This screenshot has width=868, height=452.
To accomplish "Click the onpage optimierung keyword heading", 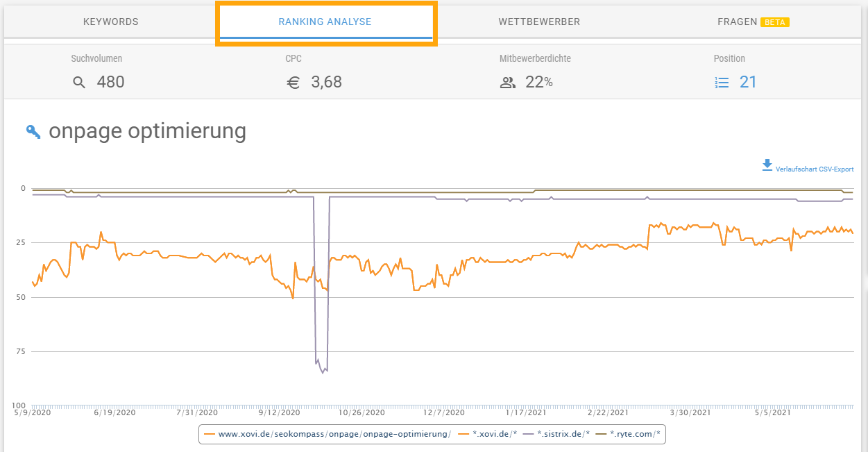I will click(x=147, y=131).
